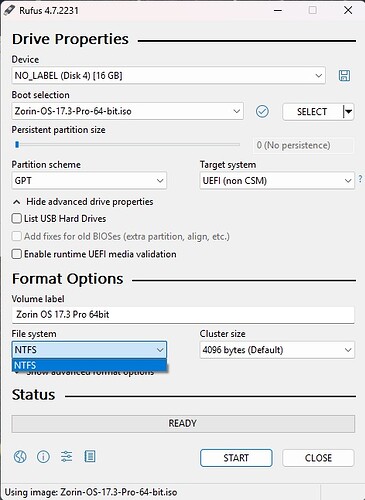
Task: Open the Cluster size dropdown
Action: [x=277, y=350]
